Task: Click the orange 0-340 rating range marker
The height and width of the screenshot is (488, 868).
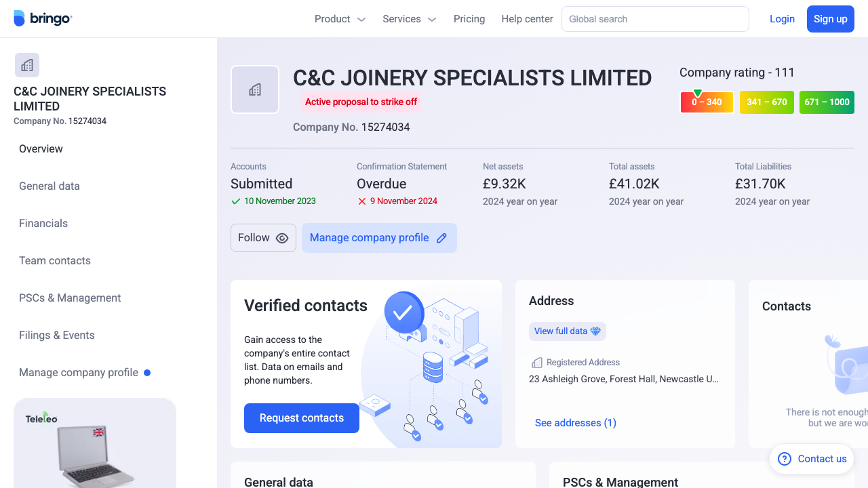Action: tap(707, 102)
